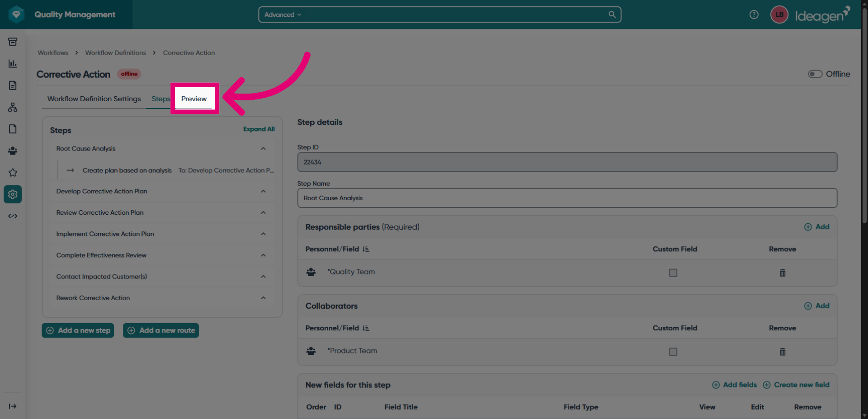Delete Quality Team from responsible parties
868x419 pixels.
(x=783, y=273)
